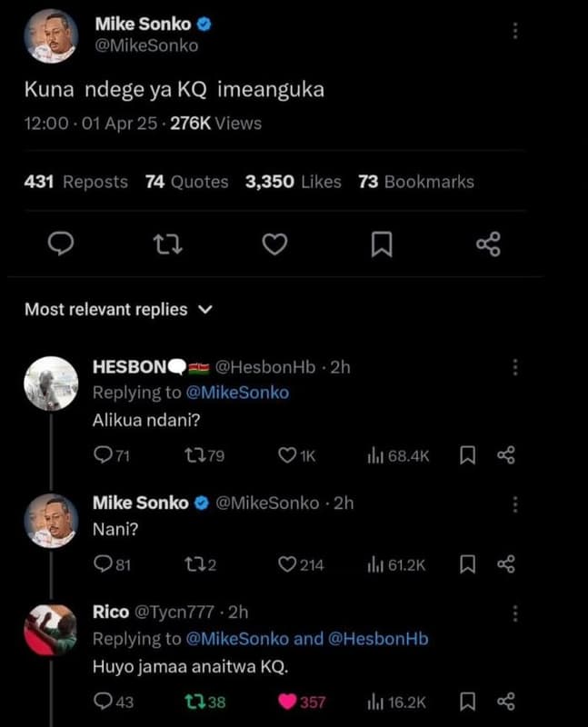Like Mike Sonko's main tweet
Image resolution: width=588 pixels, height=727 pixels.
[x=274, y=244]
